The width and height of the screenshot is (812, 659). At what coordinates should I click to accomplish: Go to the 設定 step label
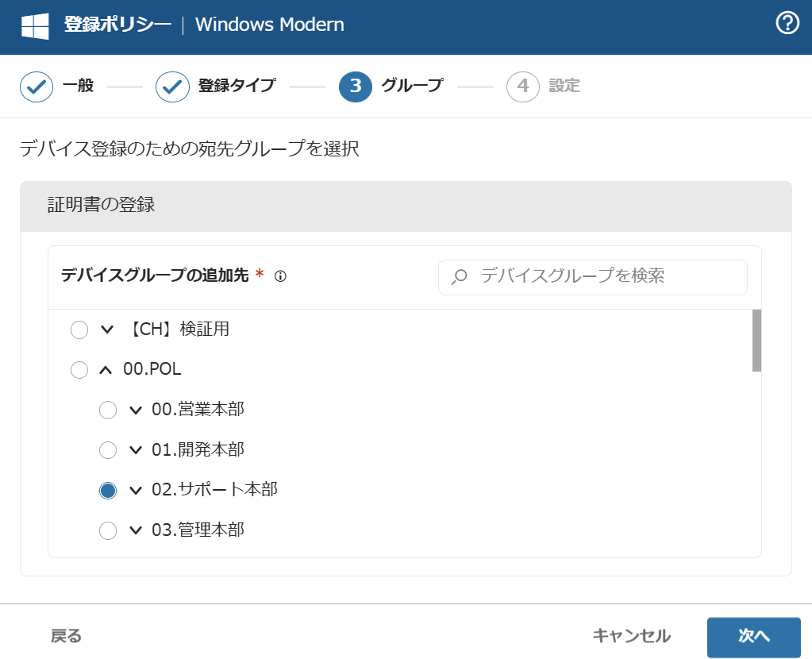click(x=564, y=86)
